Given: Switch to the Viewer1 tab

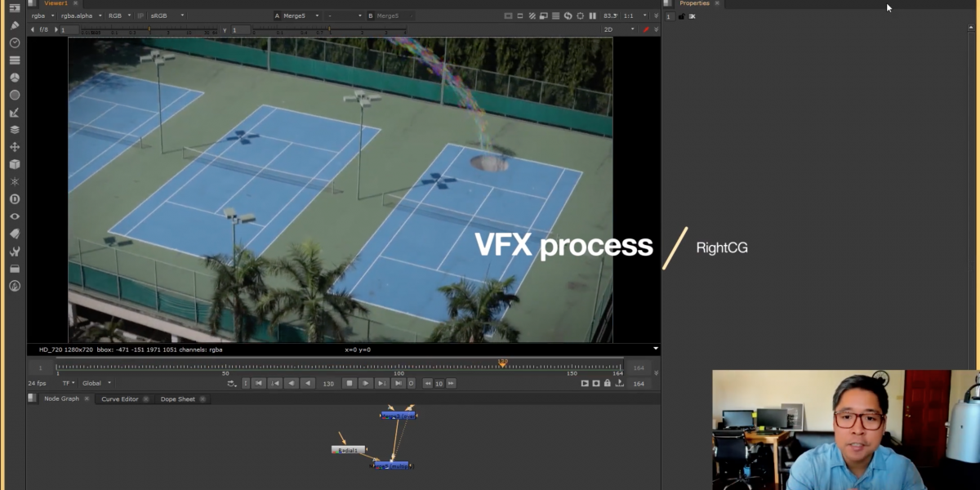Looking at the screenshot, I should pos(56,3).
